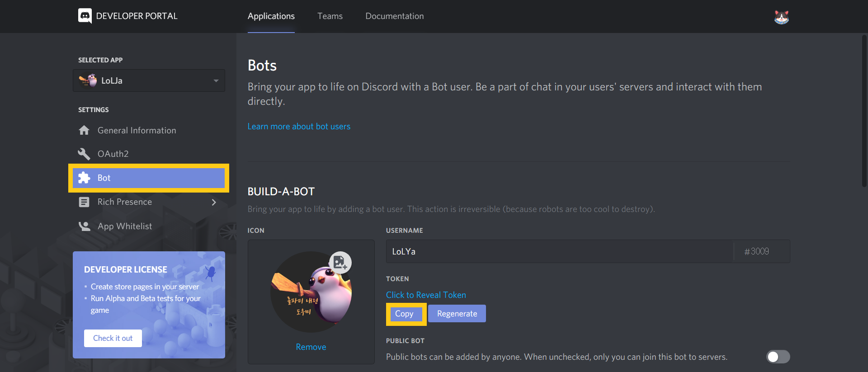Click Check it out button

coord(113,338)
